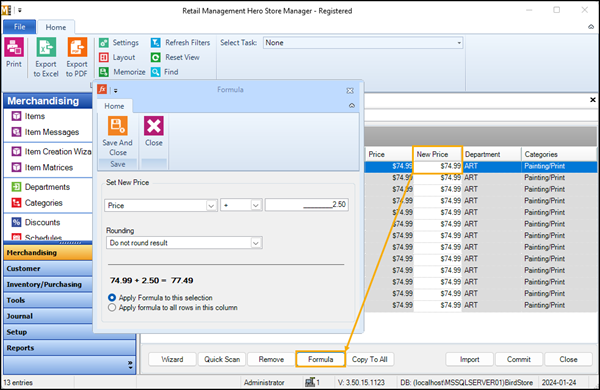
Task: Click the register icon in the status bar
Action: [310, 382]
